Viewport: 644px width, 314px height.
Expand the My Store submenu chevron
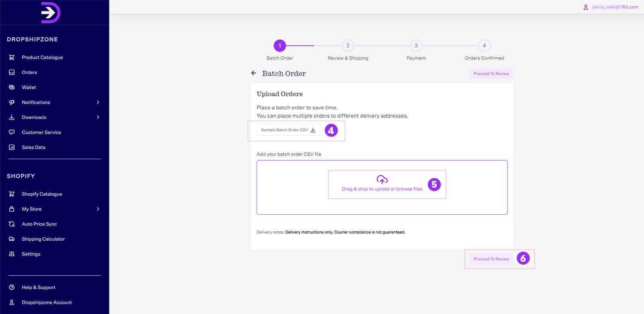[98, 209]
